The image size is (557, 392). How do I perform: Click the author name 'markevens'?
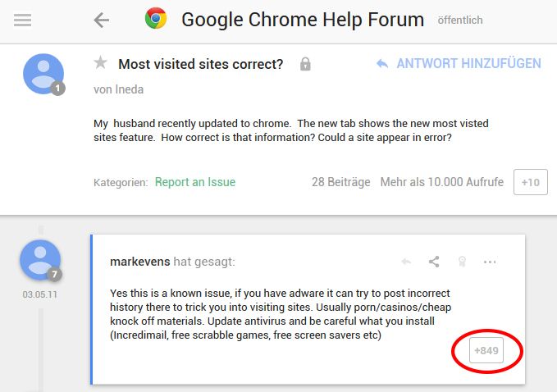[x=139, y=262]
